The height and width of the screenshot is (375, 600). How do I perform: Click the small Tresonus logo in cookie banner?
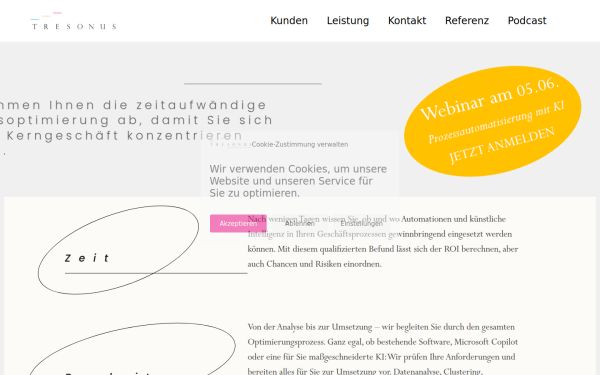230,144
